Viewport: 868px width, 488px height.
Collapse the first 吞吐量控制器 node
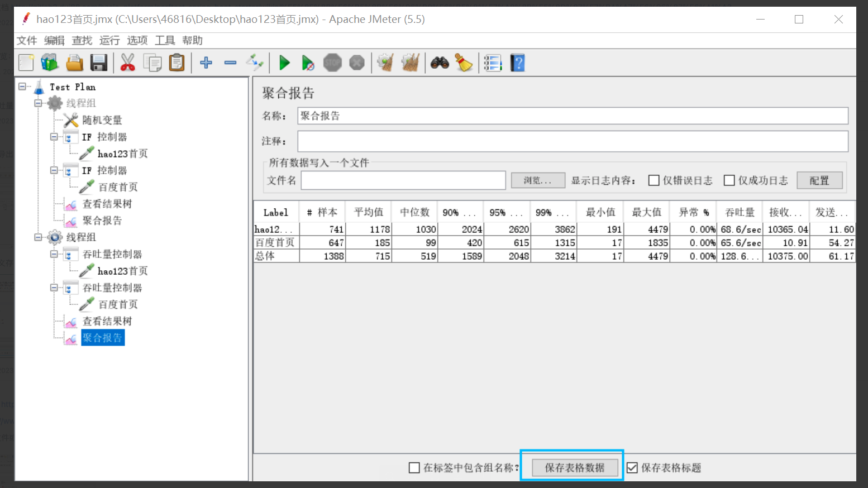54,254
